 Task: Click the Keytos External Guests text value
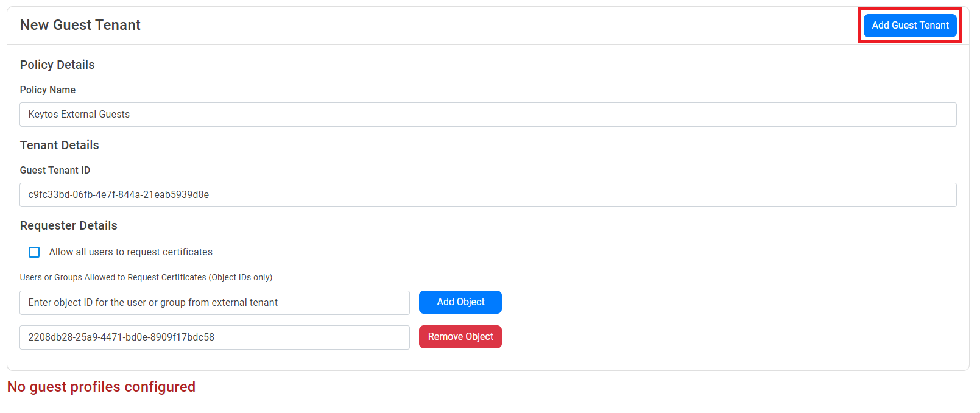(79, 114)
